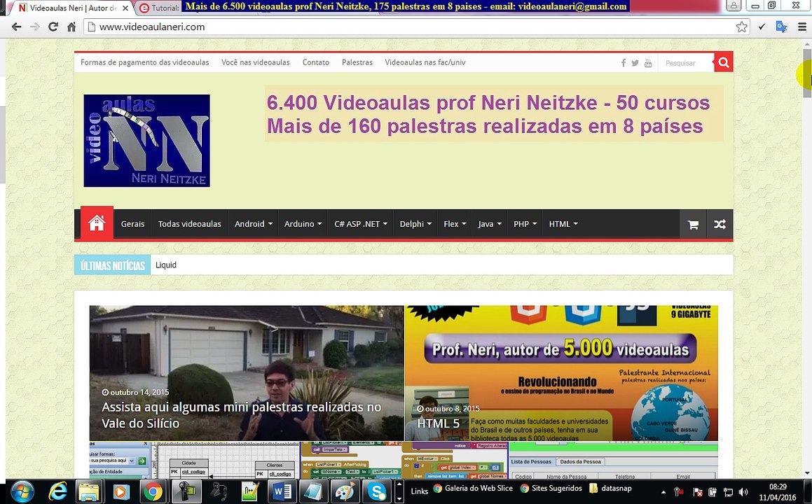The width and height of the screenshot is (812, 504).
Task: Open the Google Translate extension icon
Action: pos(781,27)
